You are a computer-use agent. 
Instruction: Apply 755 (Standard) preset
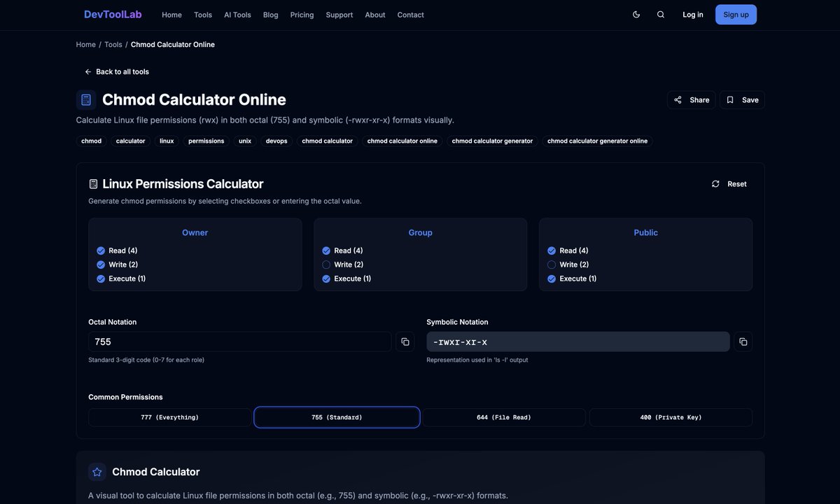[x=337, y=418]
